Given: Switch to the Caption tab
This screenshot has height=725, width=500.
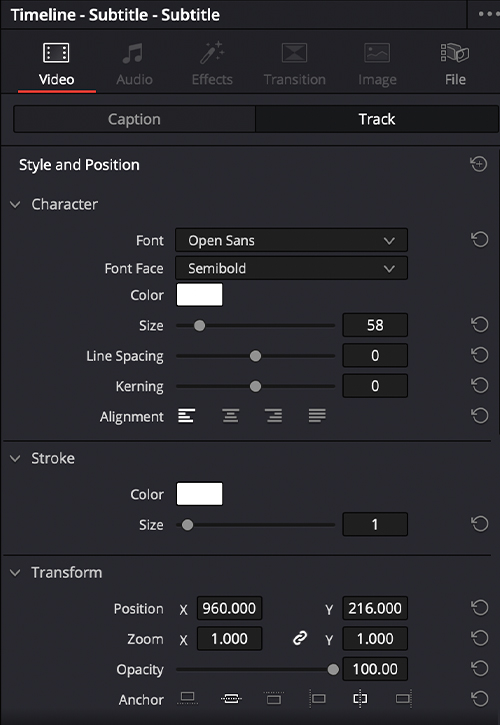Looking at the screenshot, I should coord(134,119).
